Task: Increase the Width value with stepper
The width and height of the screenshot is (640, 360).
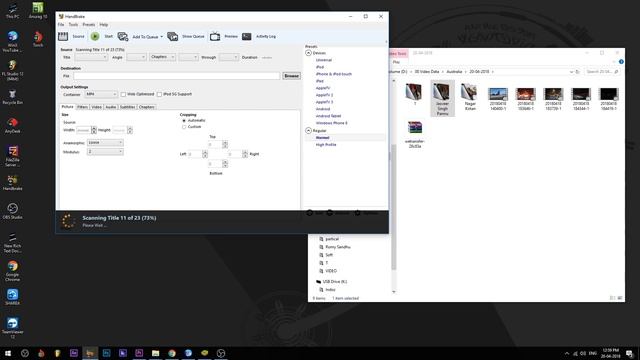Action: [94, 129]
